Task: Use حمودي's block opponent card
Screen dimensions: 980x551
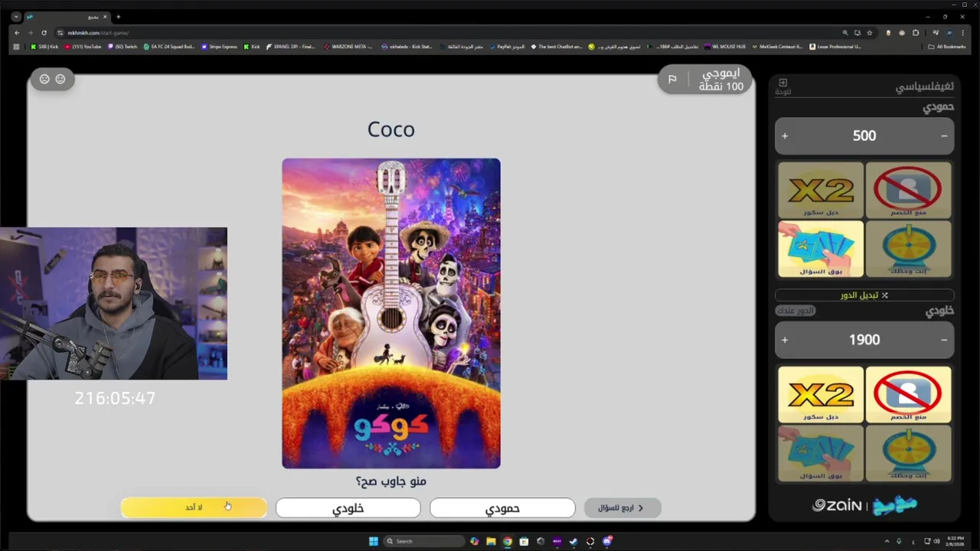Action: tap(908, 189)
